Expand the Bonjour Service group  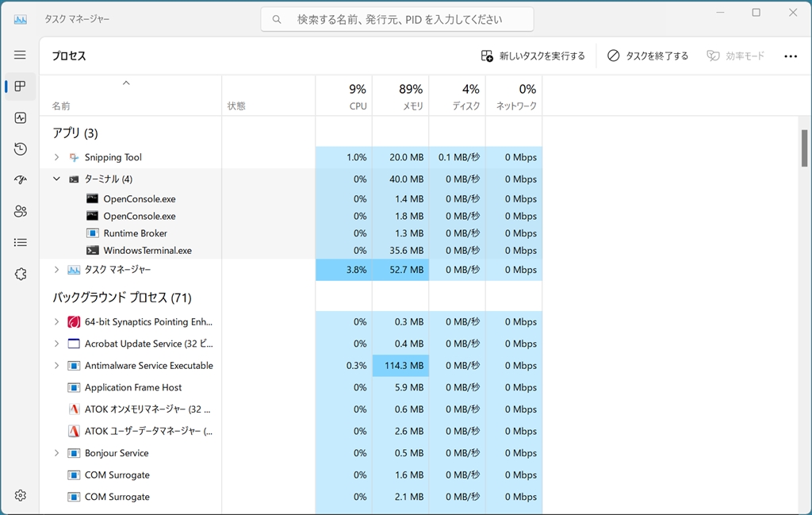(56, 453)
